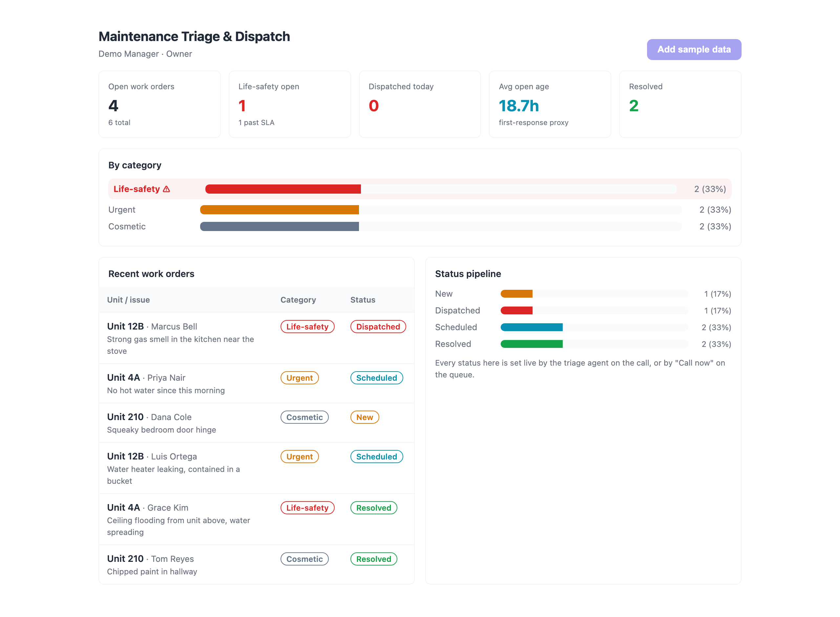
Task: Open Dana Cole Unit 210 work order
Action: [x=257, y=423]
